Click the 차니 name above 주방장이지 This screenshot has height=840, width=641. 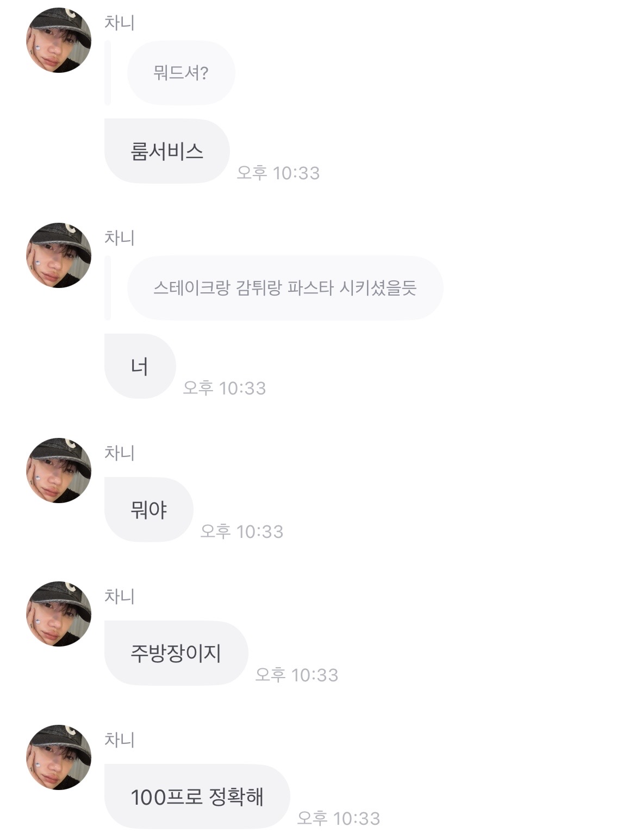click(120, 596)
